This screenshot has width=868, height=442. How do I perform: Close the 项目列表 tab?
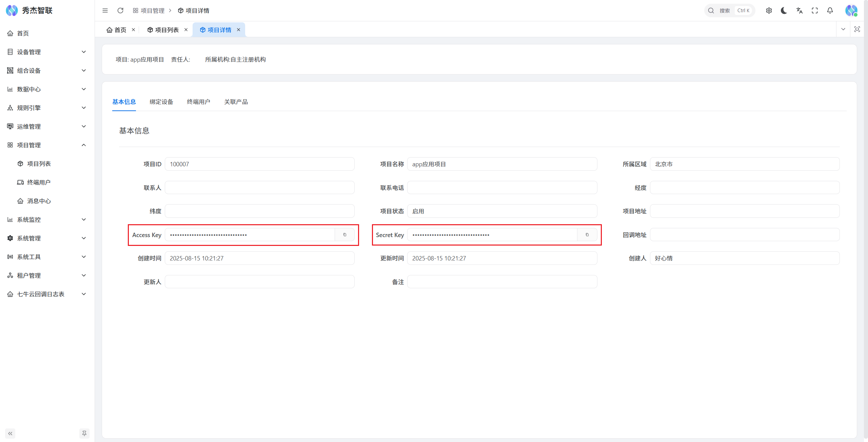186,29
